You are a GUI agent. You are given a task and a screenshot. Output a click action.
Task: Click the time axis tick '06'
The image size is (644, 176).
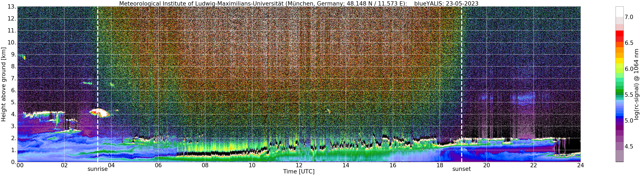pyautogui.click(x=158, y=165)
